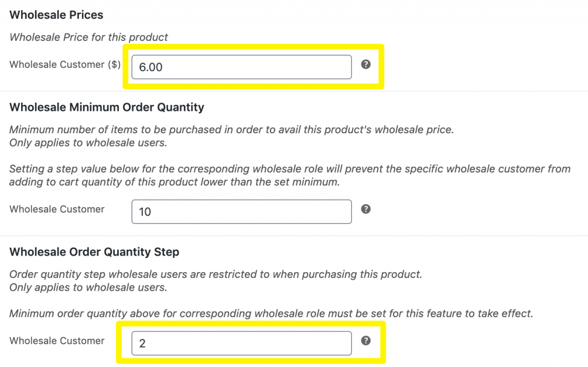
Task: Click the minimum order quantity field showing 10
Action: [x=241, y=211]
